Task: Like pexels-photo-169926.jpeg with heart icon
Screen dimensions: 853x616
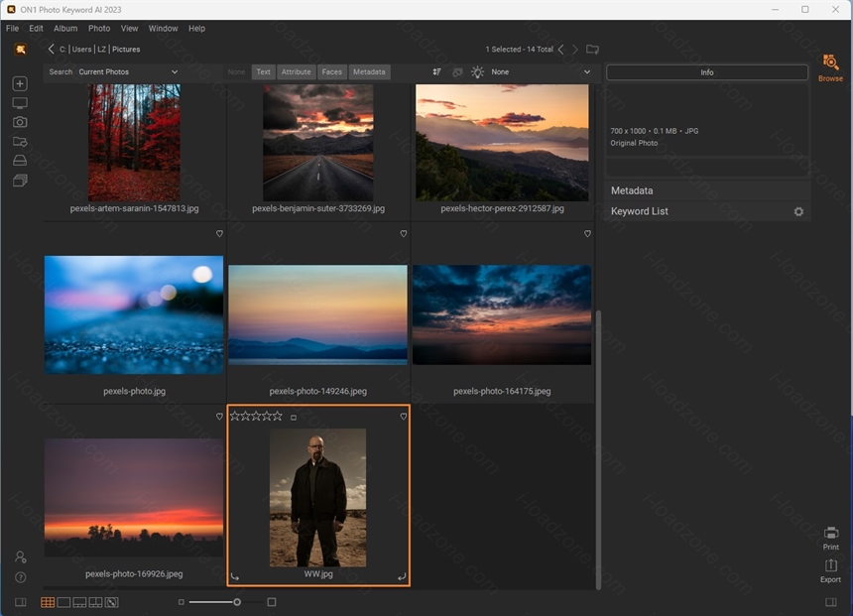Action: [219, 417]
